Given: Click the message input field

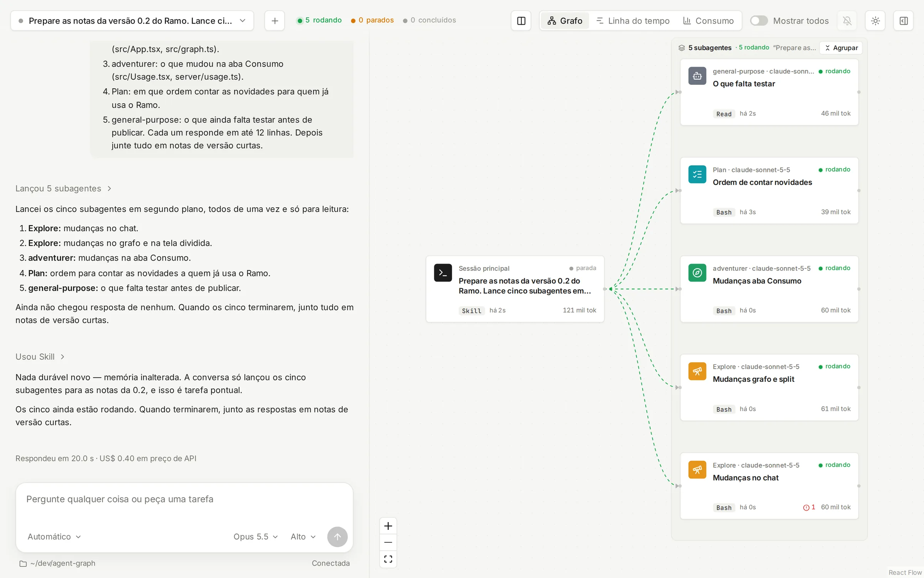Looking at the screenshot, I should coord(184,499).
